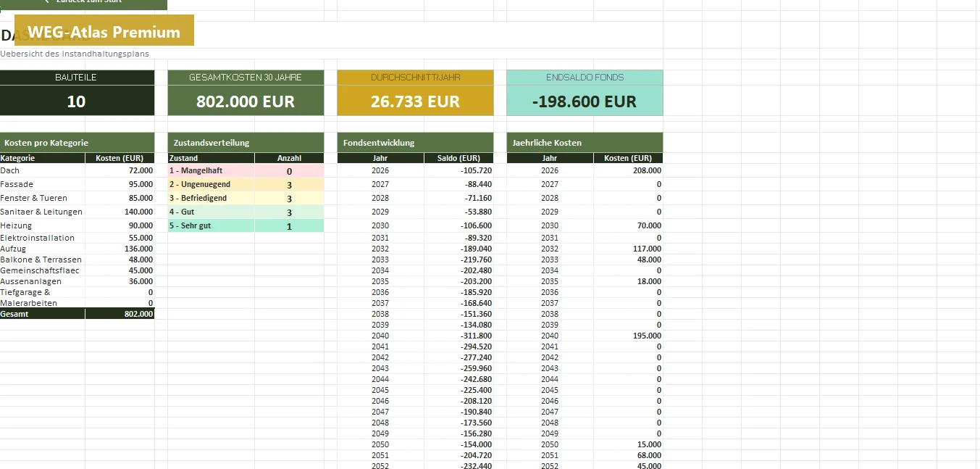
Task: Click the "Balkone & Terrassen" category cell
Action: pyautogui.click(x=42, y=260)
